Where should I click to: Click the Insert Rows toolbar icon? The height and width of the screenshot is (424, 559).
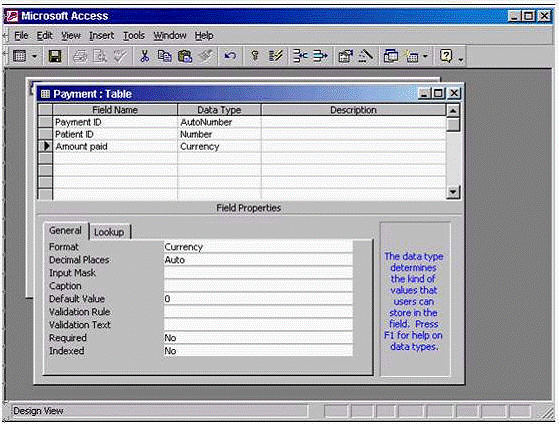[300, 56]
